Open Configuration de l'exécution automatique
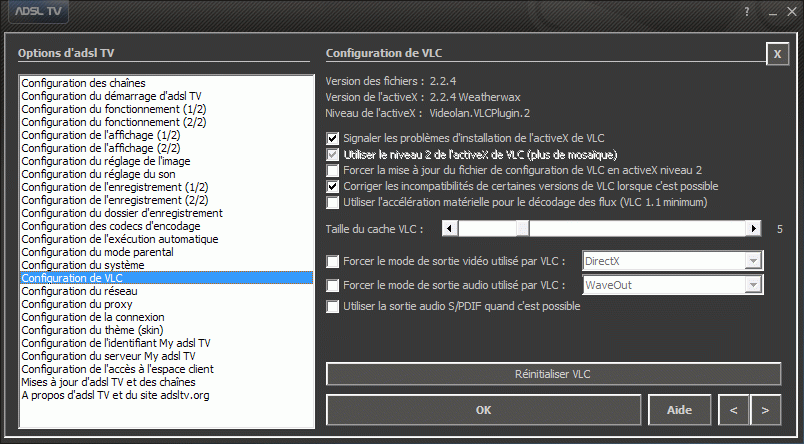The width and height of the screenshot is (804, 444). point(166,239)
